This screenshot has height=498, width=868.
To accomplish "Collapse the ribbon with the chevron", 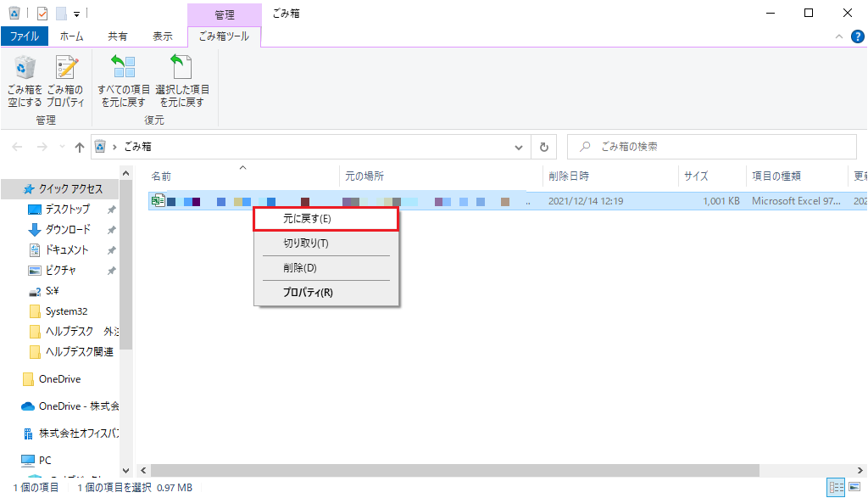I will [839, 36].
